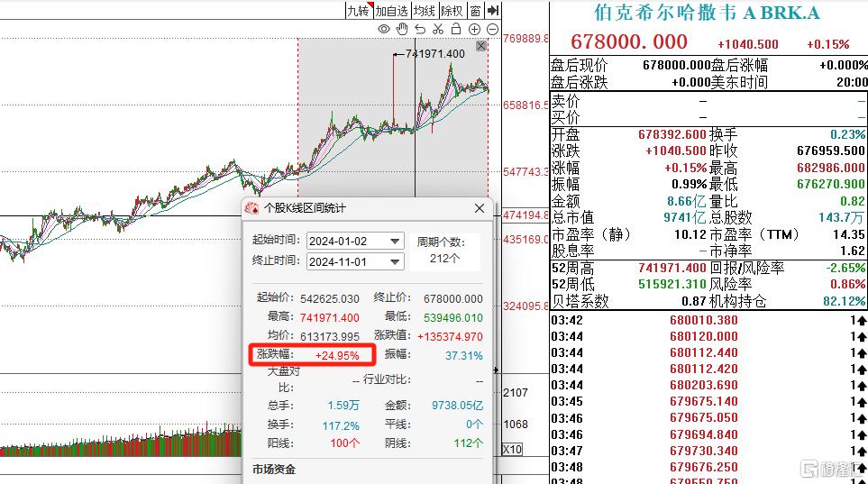The width and height of the screenshot is (868, 484).
Task: Click the 市盈率(TTM) value 14.35
Action: [849, 234]
